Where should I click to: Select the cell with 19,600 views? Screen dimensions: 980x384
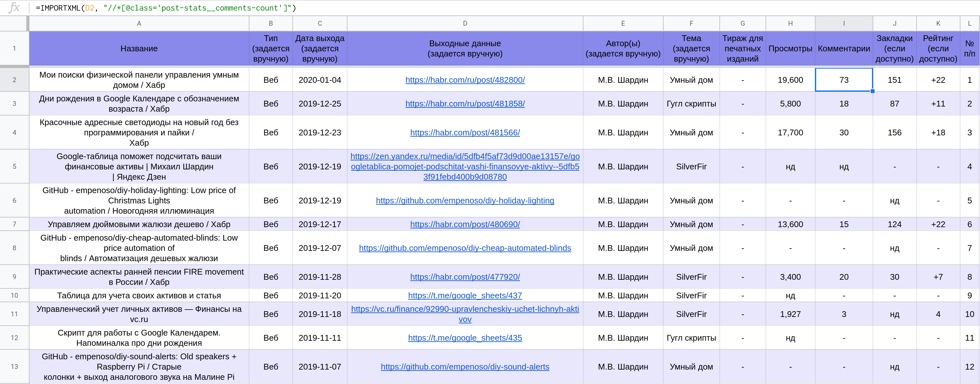[790, 80]
